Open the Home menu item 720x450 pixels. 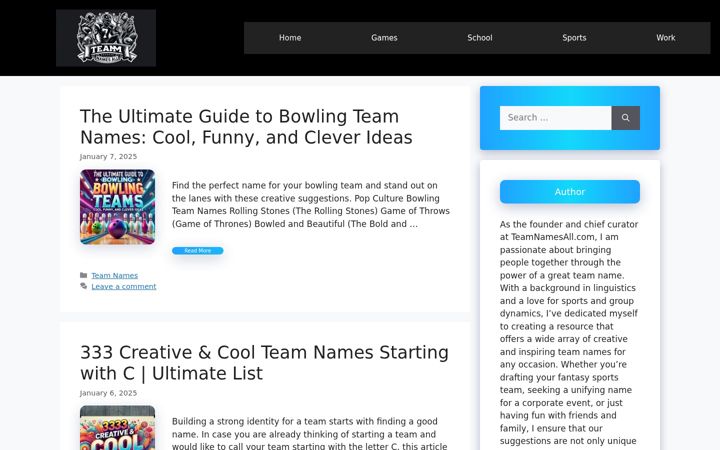pyautogui.click(x=290, y=38)
